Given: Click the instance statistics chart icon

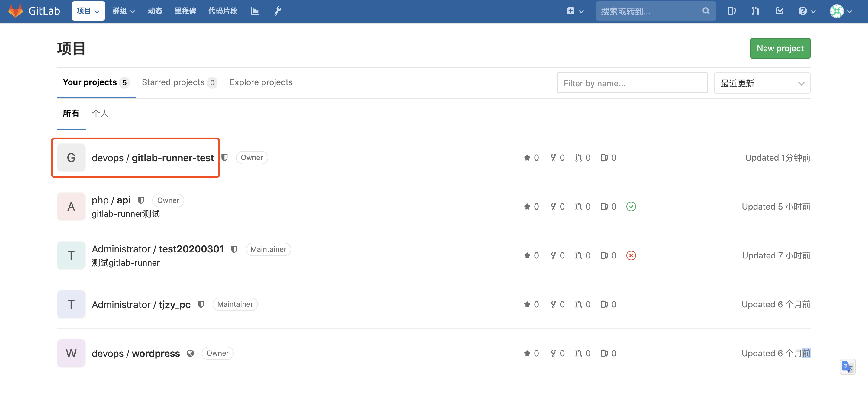Looking at the screenshot, I should click(x=254, y=11).
